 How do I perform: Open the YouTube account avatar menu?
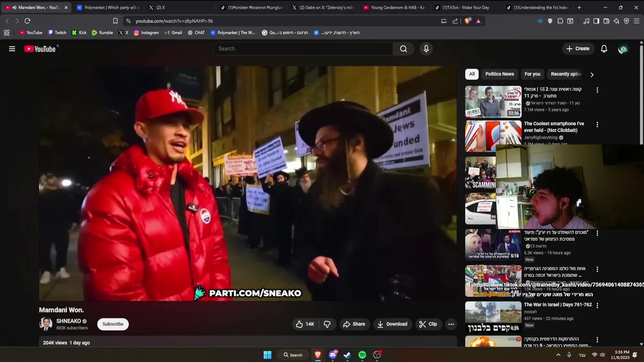(x=623, y=49)
